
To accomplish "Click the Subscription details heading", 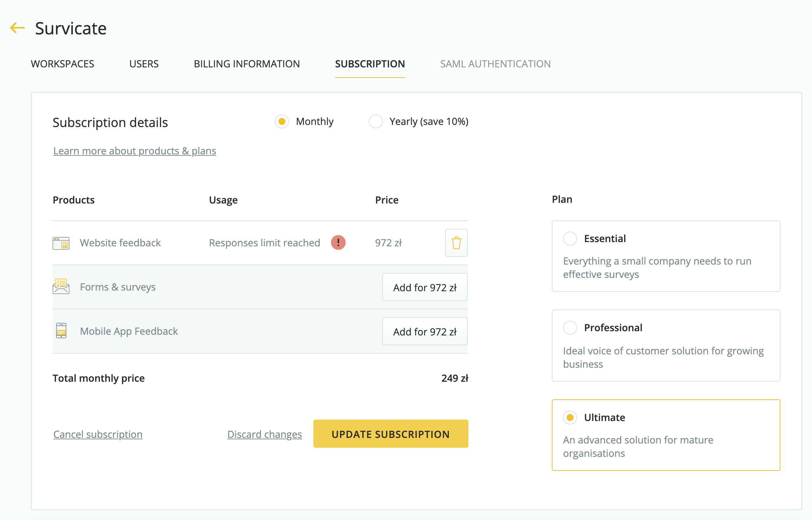I will pos(110,122).
